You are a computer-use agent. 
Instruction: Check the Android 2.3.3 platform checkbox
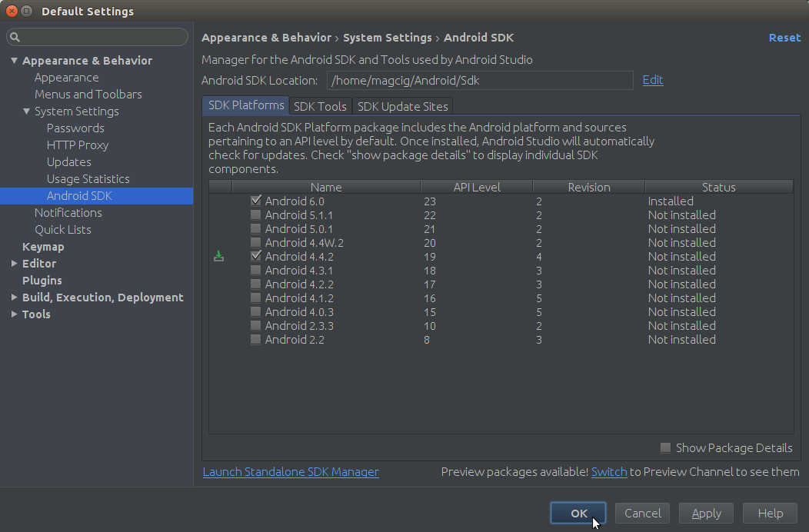click(255, 326)
